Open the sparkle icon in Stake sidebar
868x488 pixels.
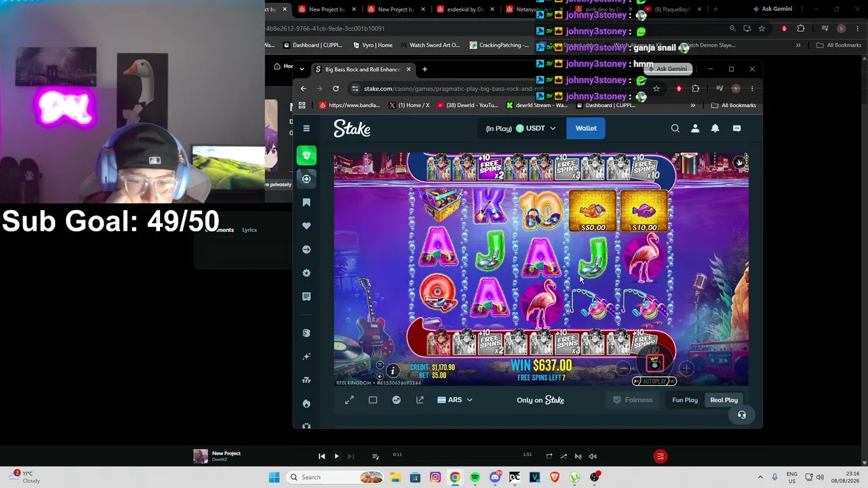(307, 357)
